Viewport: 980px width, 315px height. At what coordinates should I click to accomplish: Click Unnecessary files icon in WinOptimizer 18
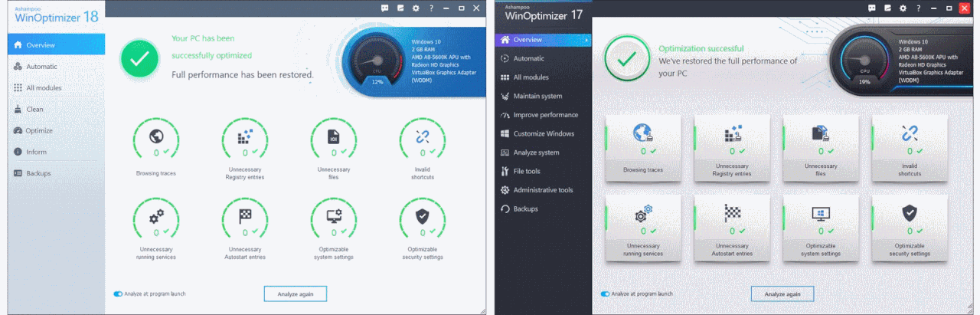coord(334,137)
